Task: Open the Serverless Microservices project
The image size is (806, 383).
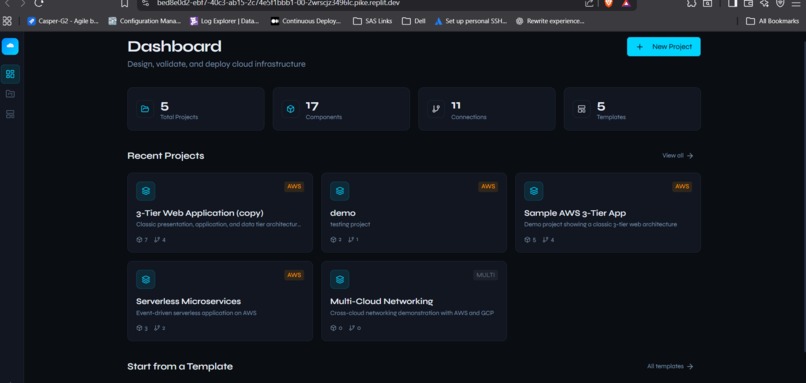Action: (x=189, y=301)
